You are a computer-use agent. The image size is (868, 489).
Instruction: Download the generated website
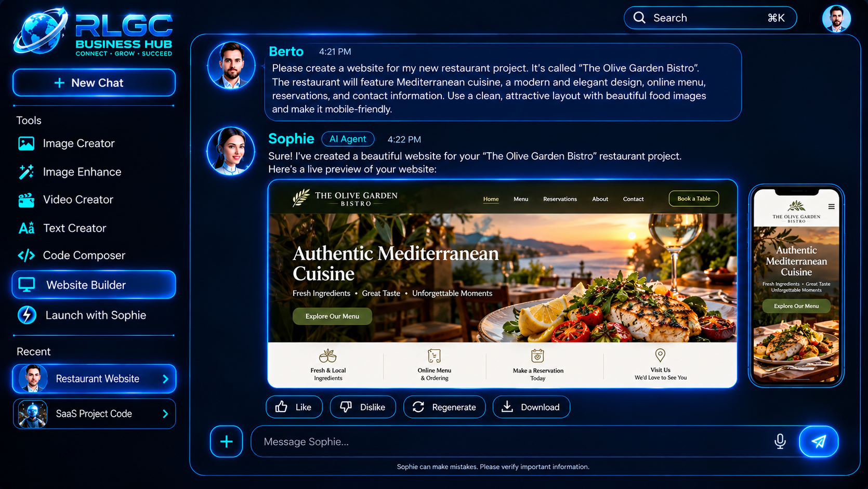coord(531,407)
